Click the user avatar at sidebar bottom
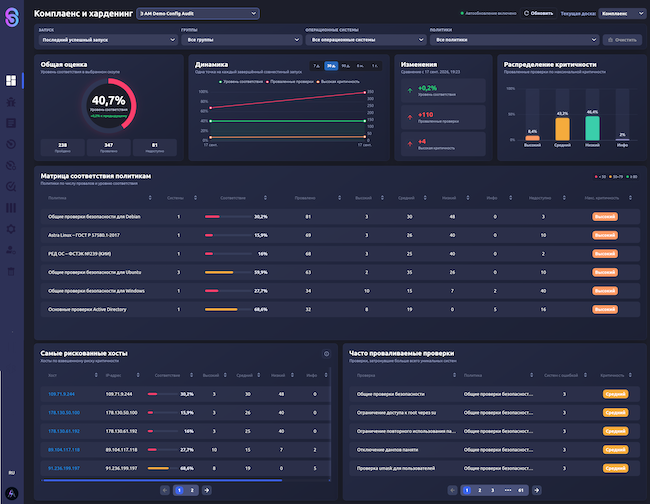 [x=12, y=493]
